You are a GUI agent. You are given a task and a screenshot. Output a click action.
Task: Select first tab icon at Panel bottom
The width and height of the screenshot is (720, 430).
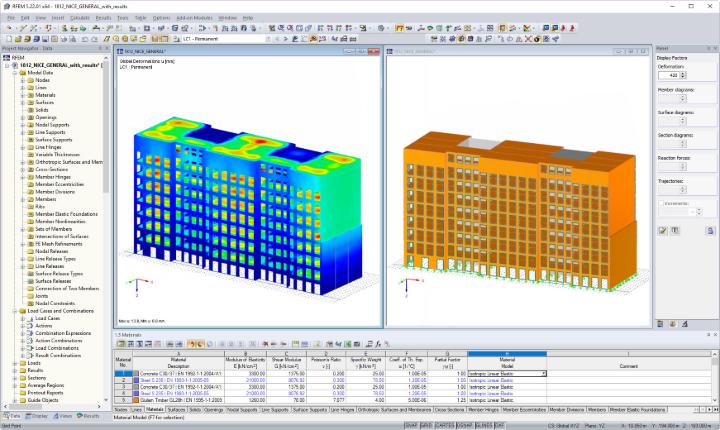click(x=660, y=324)
